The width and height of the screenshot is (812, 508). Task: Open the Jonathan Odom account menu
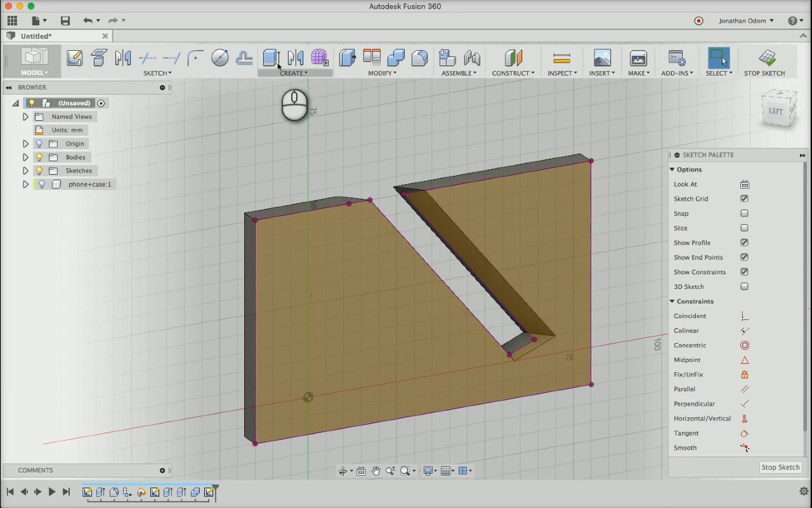[745, 20]
